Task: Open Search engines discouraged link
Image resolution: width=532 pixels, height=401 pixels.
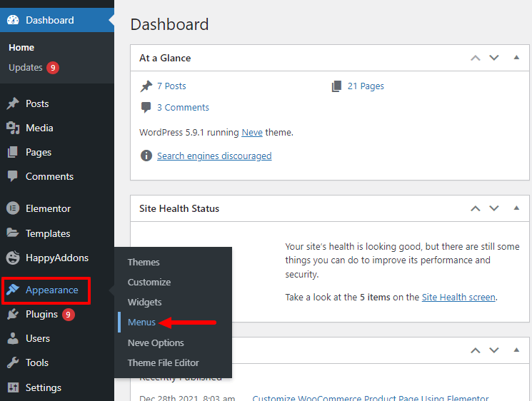Action: click(x=214, y=156)
